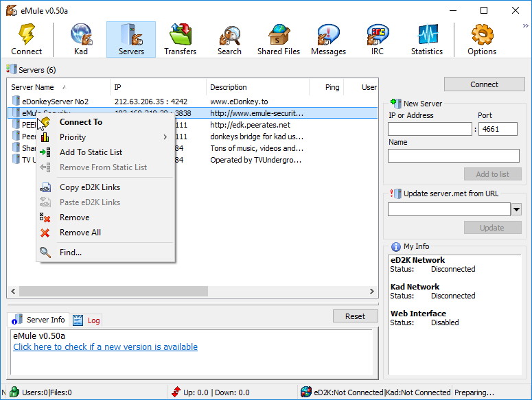
Task: Sort by Description column header
Action: pyautogui.click(x=257, y=87)
